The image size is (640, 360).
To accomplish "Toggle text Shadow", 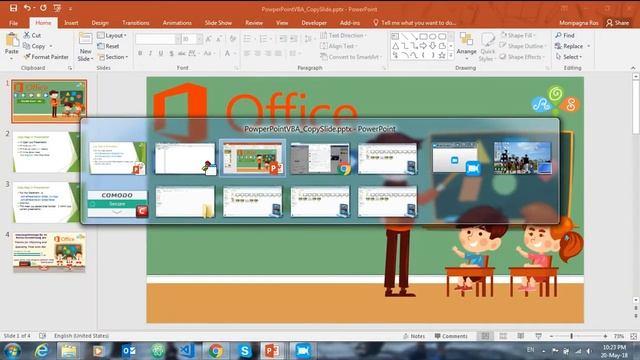I will pos(171,53).
